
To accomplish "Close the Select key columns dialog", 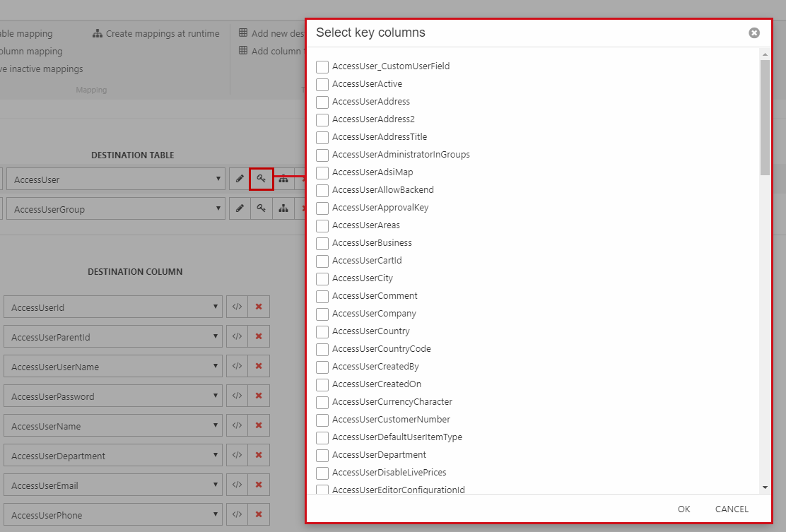I will click(x=754, y=32).
